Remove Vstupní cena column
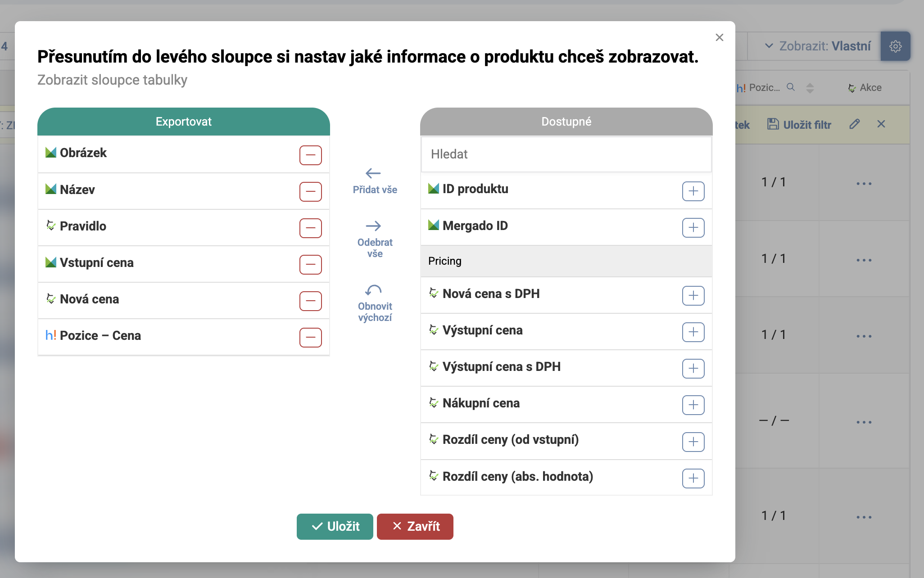924x578 pixels. pyautogui.click(x=310, y=265)
